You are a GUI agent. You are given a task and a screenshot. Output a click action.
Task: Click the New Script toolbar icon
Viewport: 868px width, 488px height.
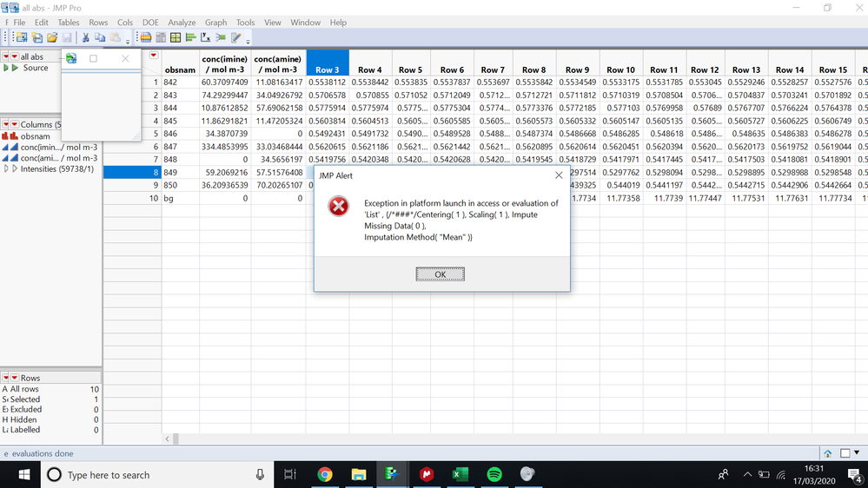[x=37, y=37]
